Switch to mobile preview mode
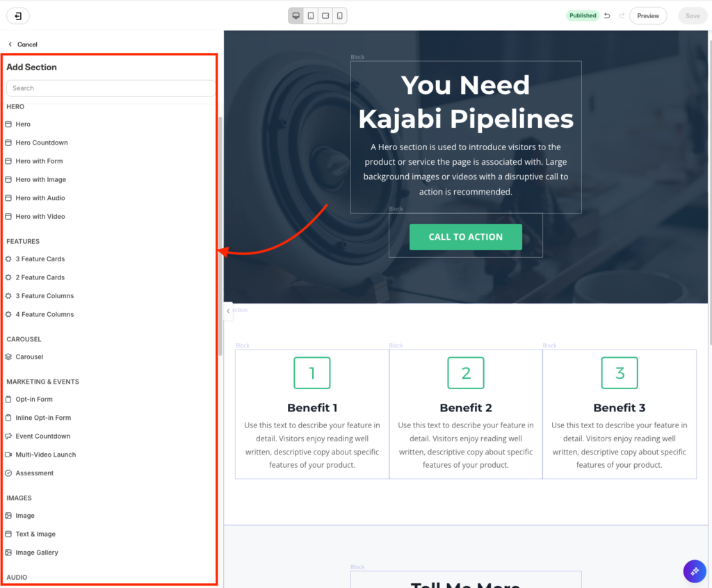712x588 pixels. tap(339, 15)
